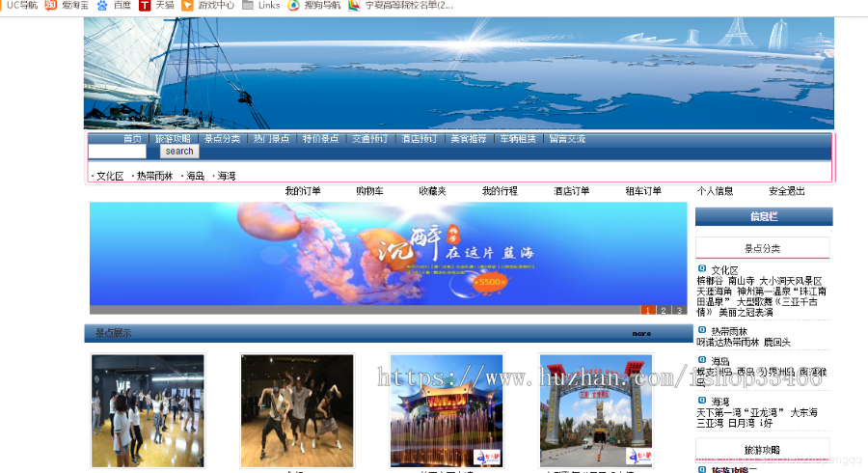Open 大东海 attraction link
Viewport: 868px width, 473px height.
point(803,412)
